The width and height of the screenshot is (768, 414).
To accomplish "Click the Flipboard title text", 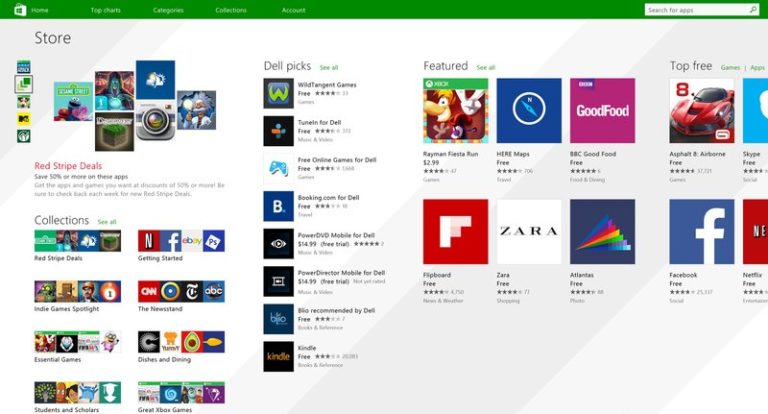I will tap(437, 275).
